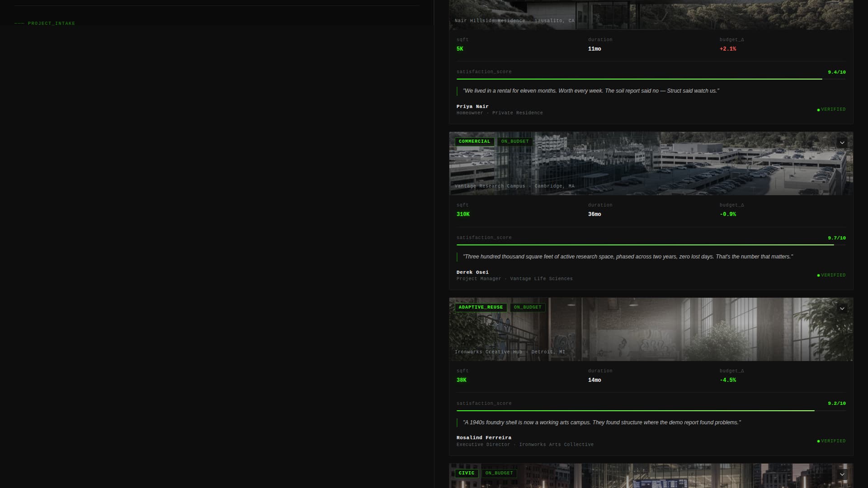Click the 9.4/10 satisfaction score bar

(x=651, y=79)
